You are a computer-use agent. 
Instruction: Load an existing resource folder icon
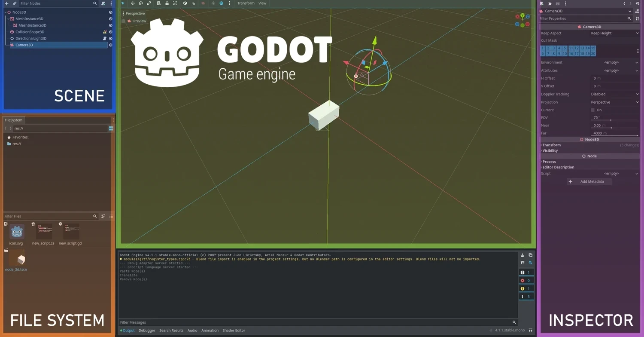pos(550,3)
